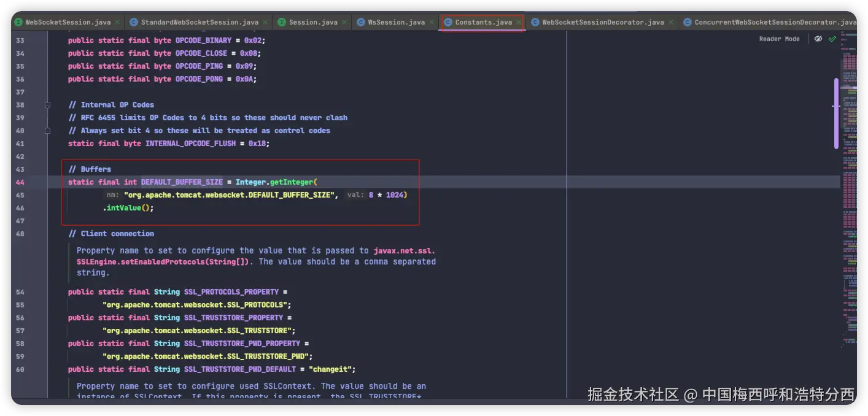Click the StandardWebSocketSession.java class icon
This screenshot has height=416, width=868.
[x=134, y=22]
